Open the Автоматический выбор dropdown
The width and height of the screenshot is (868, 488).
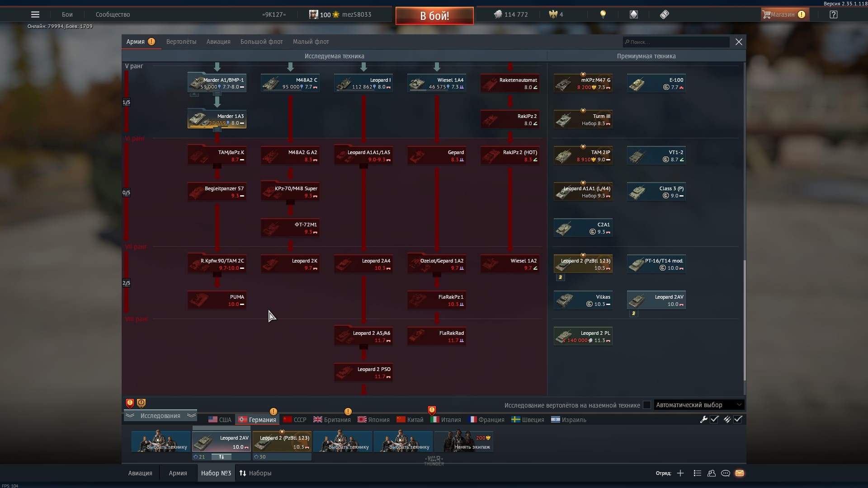tap(698, 405)
